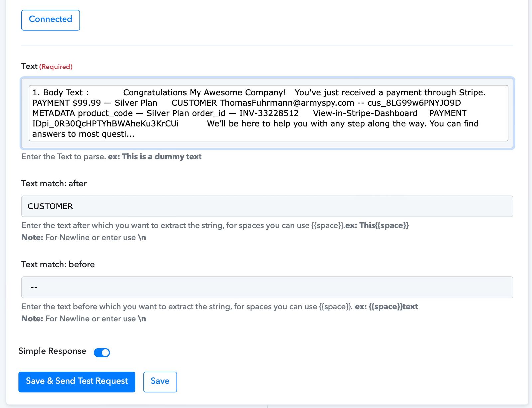Click the newline Note below the before field
This screenshot has width=532, height=408.
point(83,319)
